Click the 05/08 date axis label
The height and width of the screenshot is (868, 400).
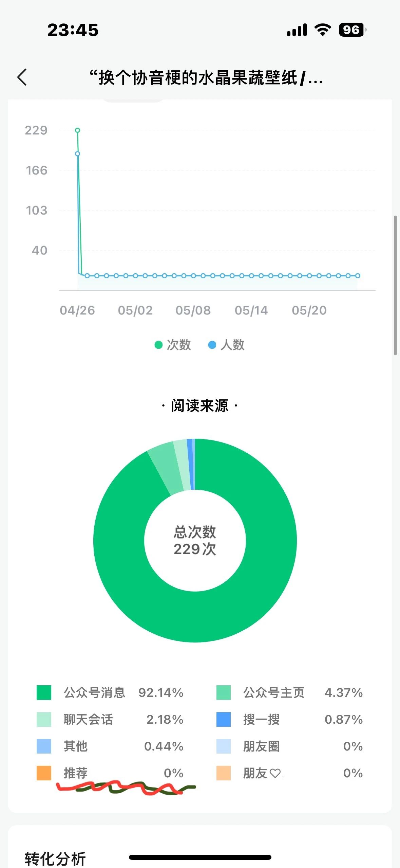coord(193,310)
